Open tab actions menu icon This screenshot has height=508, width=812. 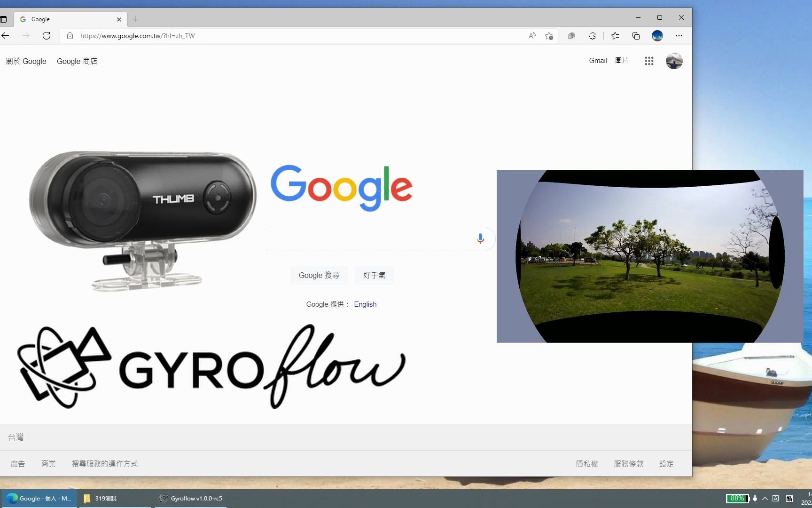pyautogui.click(x=3, y=19)
